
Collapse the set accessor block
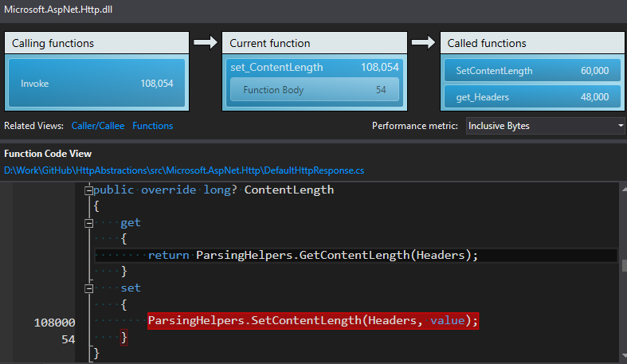click(88, 288)
